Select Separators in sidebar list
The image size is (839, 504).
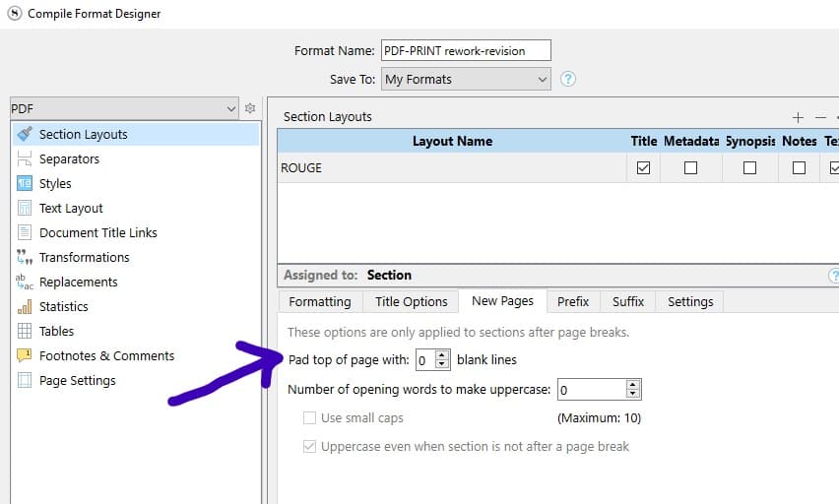click(136, 158)
